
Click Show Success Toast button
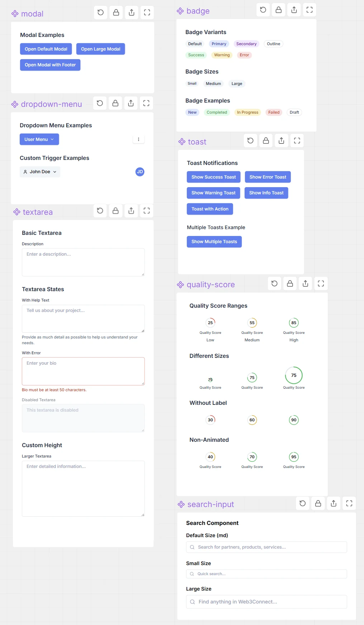point(214,177)
